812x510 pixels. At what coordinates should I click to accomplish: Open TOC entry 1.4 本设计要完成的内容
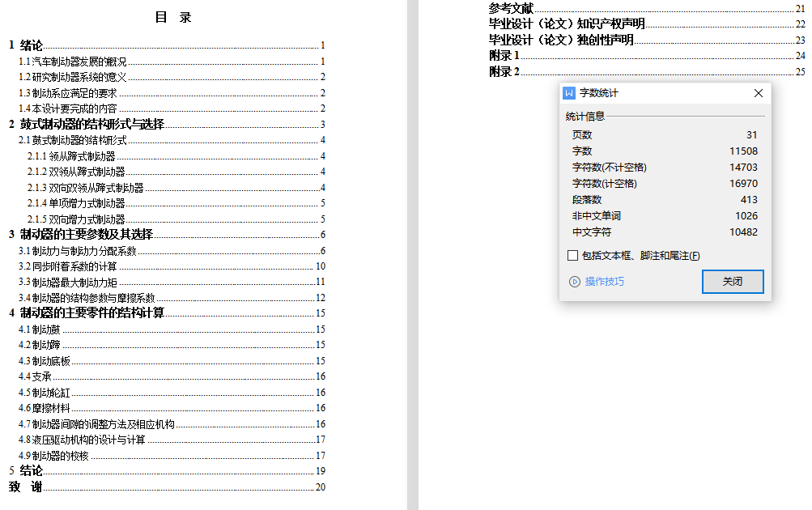pyautogui.click(x=172, y=108)
